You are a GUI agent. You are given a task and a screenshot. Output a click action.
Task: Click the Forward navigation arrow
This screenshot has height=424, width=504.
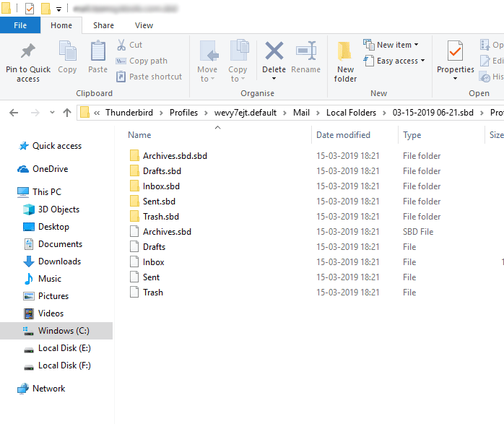tap(35, 113)
